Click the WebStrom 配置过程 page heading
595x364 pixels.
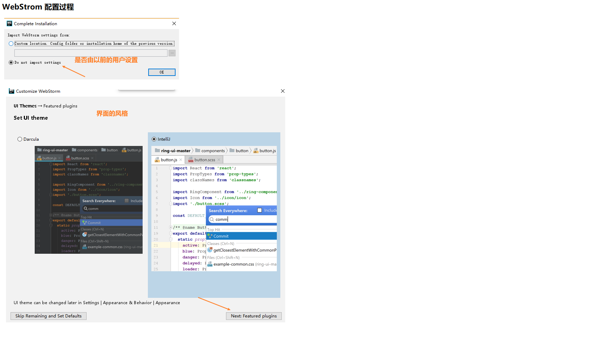tap(38, 7)
